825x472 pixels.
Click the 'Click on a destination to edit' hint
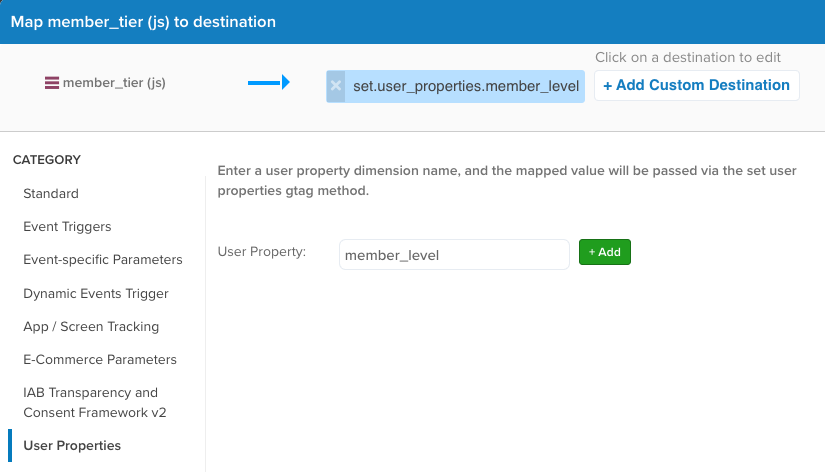pyautogui.click(x=688, y=58)
